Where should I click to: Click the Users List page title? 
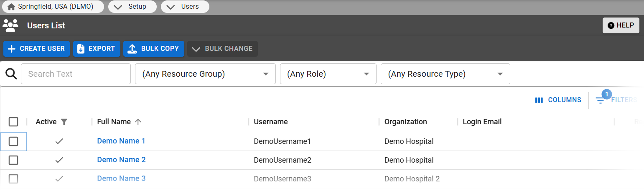[x=46, y=25]
